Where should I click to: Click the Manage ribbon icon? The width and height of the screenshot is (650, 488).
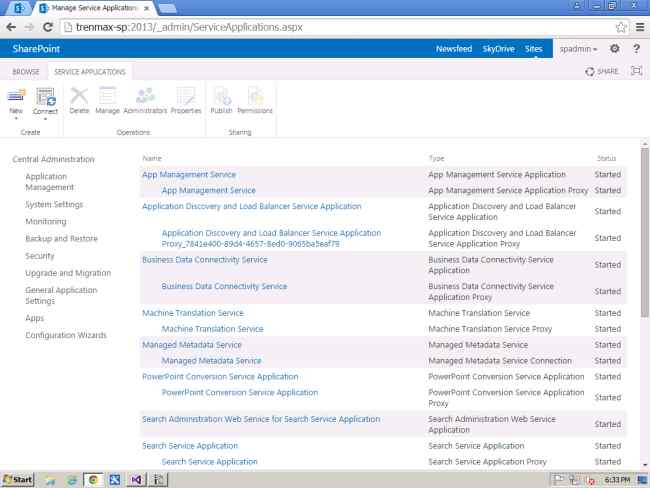(x=107, y=96)
